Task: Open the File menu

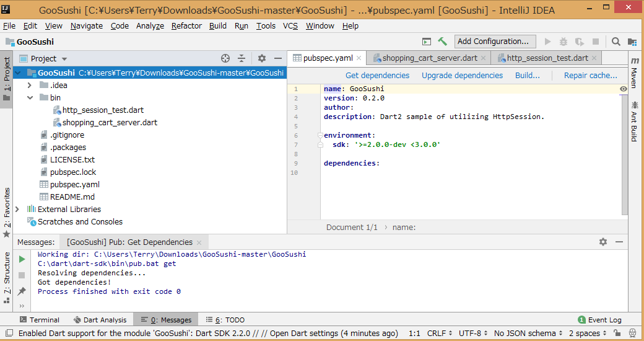Action: tap(9, 25)
